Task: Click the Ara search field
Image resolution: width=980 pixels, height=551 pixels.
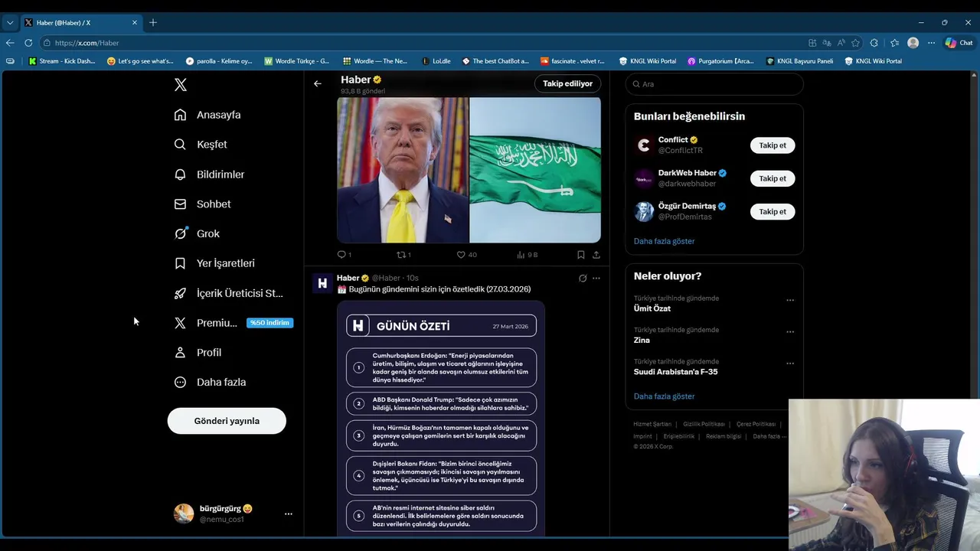Action: pyautogui.click(x=714, y=84)
